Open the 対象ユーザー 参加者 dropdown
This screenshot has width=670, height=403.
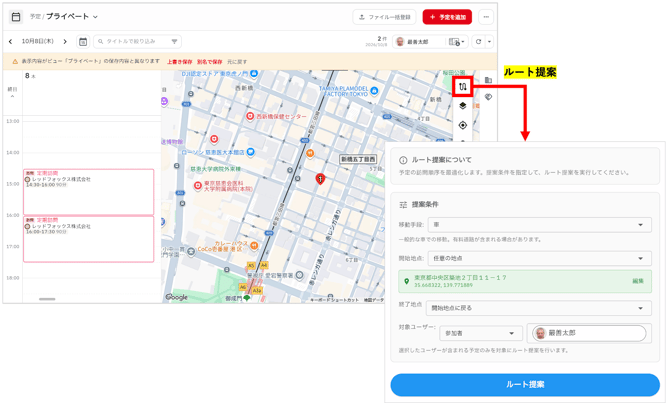pyautogui.click(x=481, y=333)
